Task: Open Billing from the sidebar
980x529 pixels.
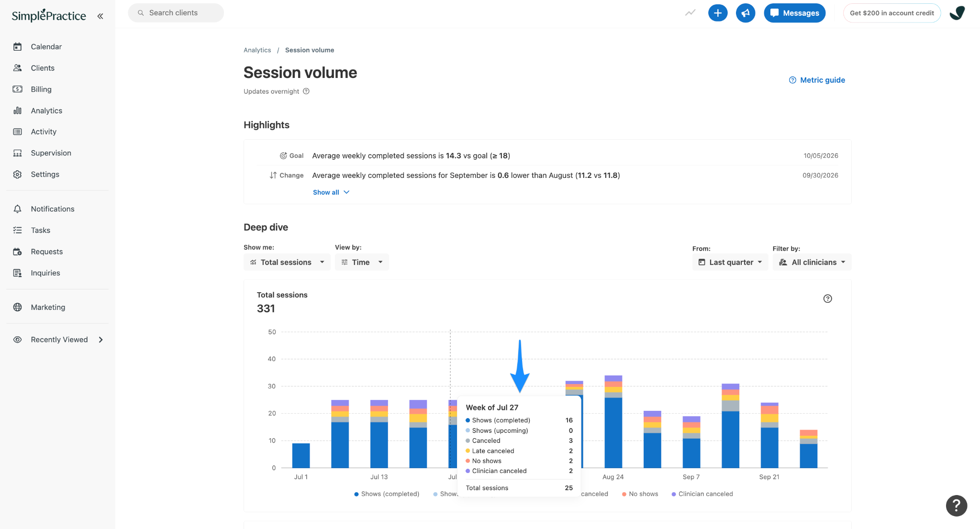Action: (x=41, y=89)
